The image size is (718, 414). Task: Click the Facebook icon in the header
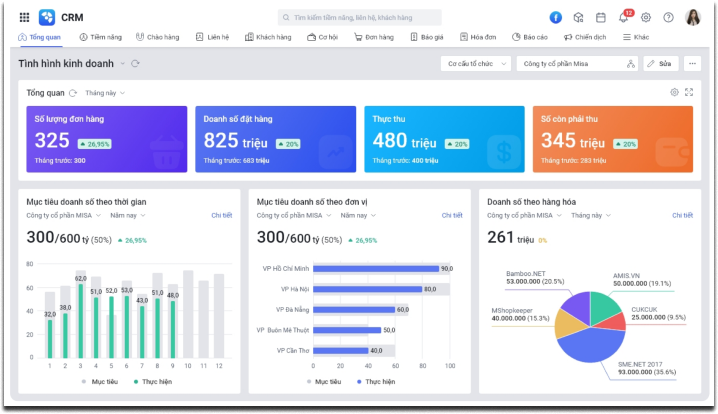pyautogui.click(x=555, y=17)
